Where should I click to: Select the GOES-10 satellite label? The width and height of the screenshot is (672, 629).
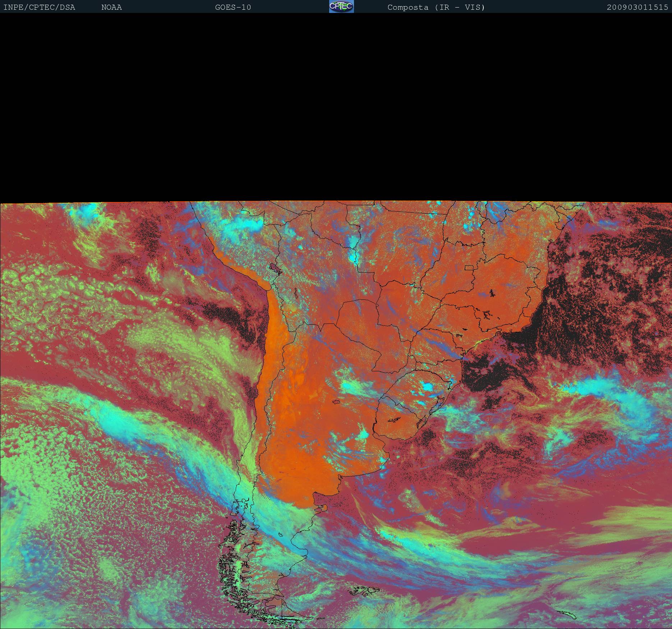(233, 7)
